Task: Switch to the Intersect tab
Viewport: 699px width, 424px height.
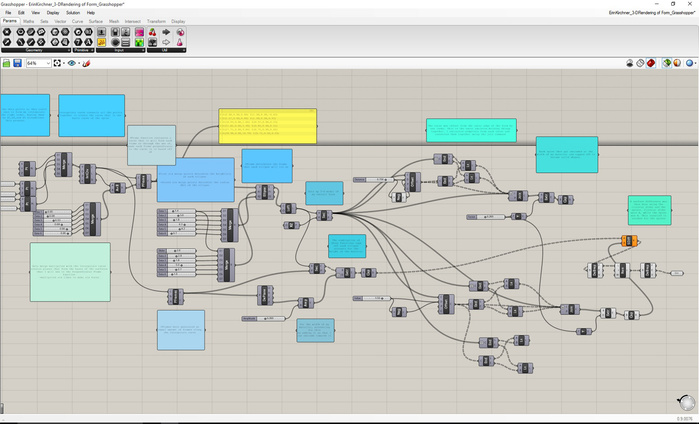Action: pyautogui.click(x=132, y=21)
